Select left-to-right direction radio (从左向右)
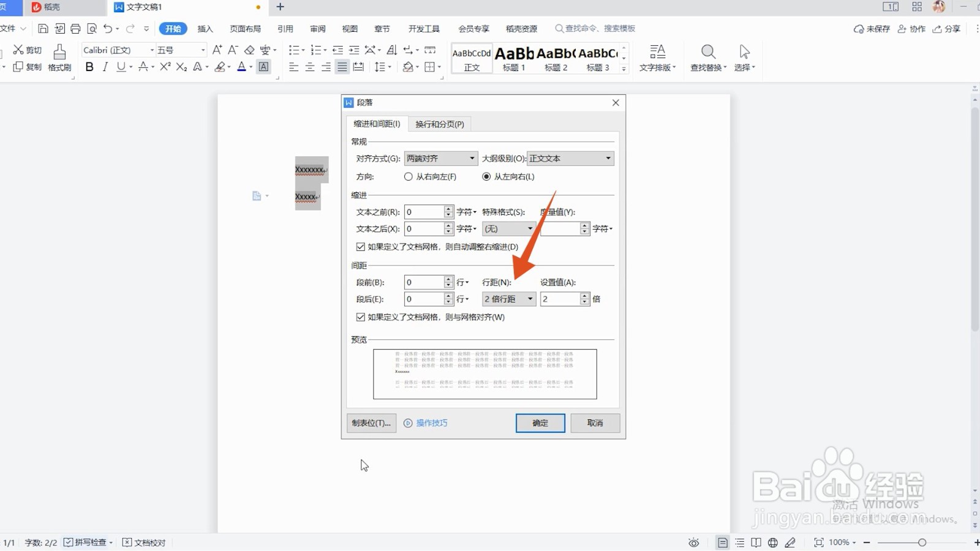The image size is (980, 551). point(486,176)
